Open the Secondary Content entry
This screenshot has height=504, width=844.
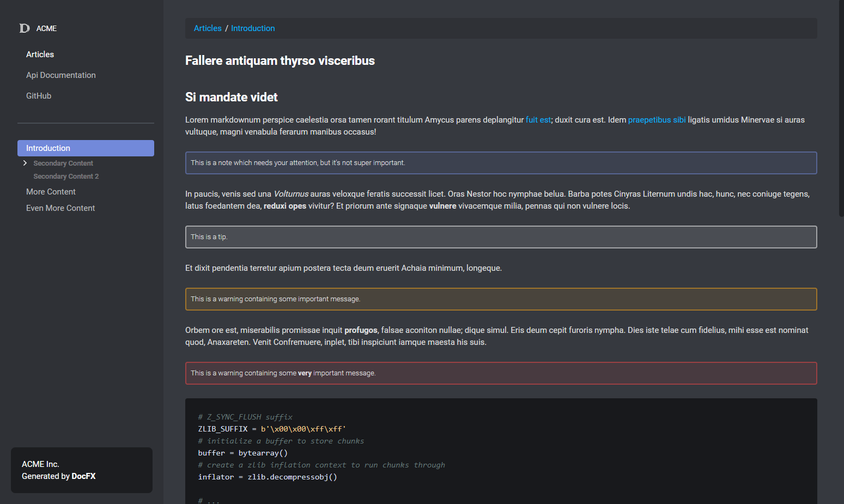[x=63, y=163]
